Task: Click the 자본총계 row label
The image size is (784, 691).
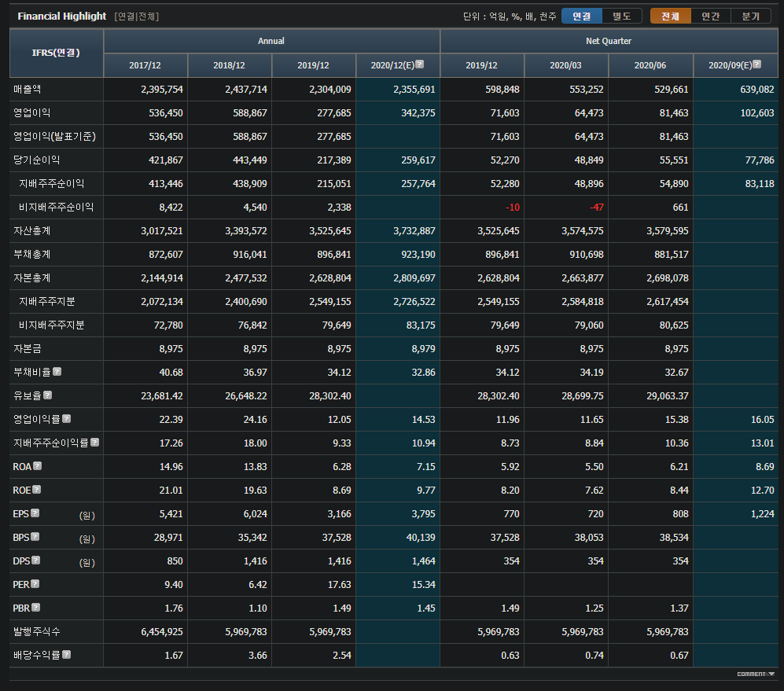Action: (32, 278)
